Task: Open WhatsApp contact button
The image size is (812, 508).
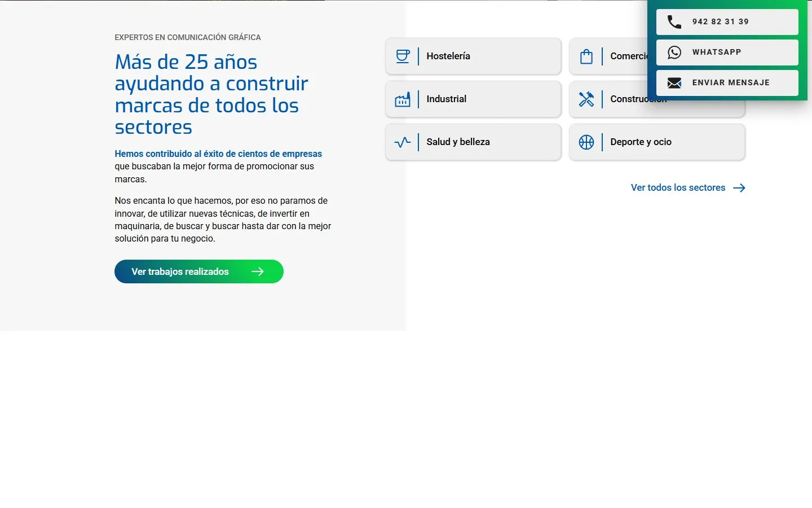Action: pyautogui.click(x=727, y=52)
